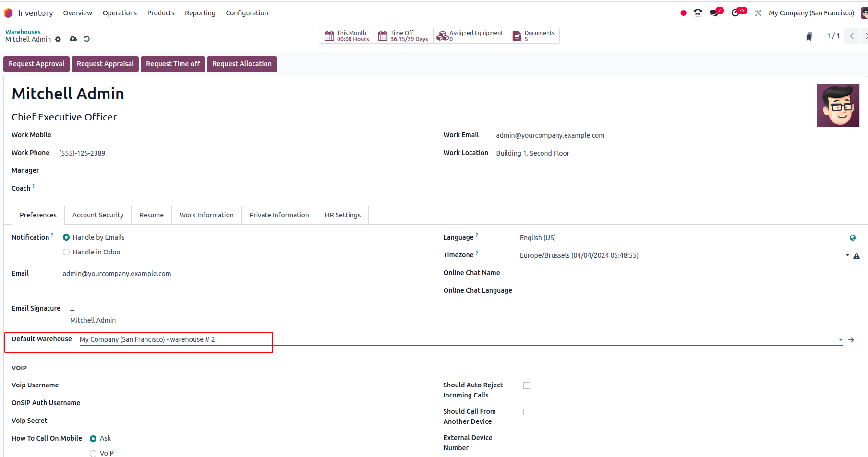Toggle Should Auto Reject Incoming Calls
Image resolution: width=868 pixels, height=457 pixels.
click(527, 385)
